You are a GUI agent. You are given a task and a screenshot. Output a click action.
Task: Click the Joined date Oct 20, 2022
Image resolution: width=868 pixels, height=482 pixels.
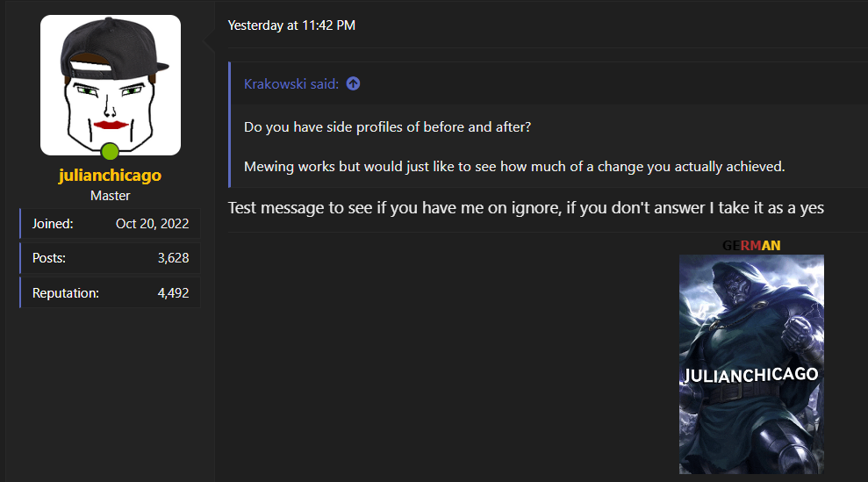click(152, 224)
